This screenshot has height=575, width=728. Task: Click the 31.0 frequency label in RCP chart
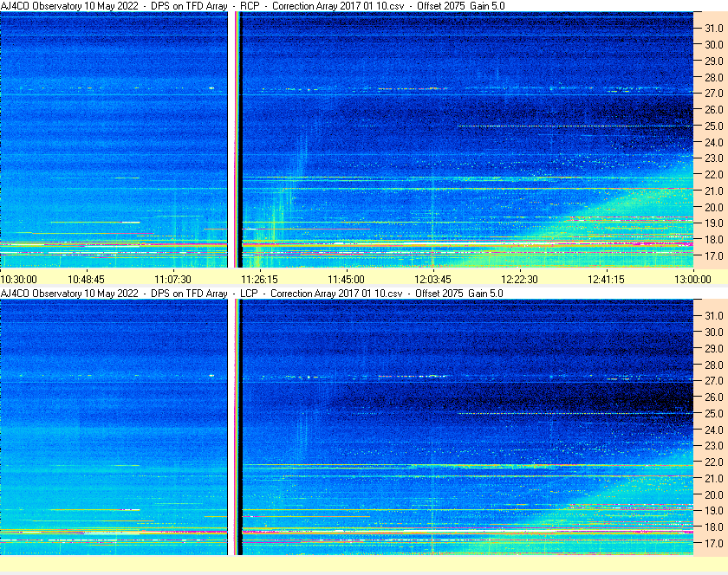pos(714,29)
